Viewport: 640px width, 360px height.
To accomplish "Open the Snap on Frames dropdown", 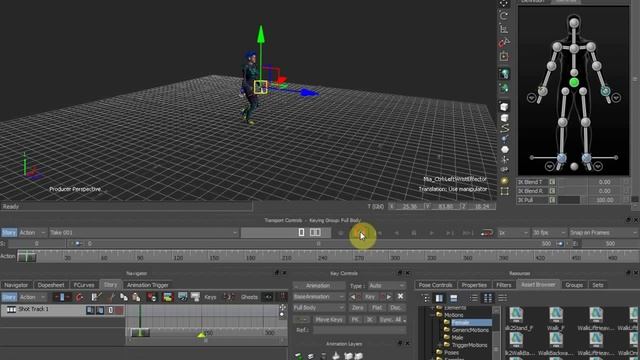I will pos(604,233).
